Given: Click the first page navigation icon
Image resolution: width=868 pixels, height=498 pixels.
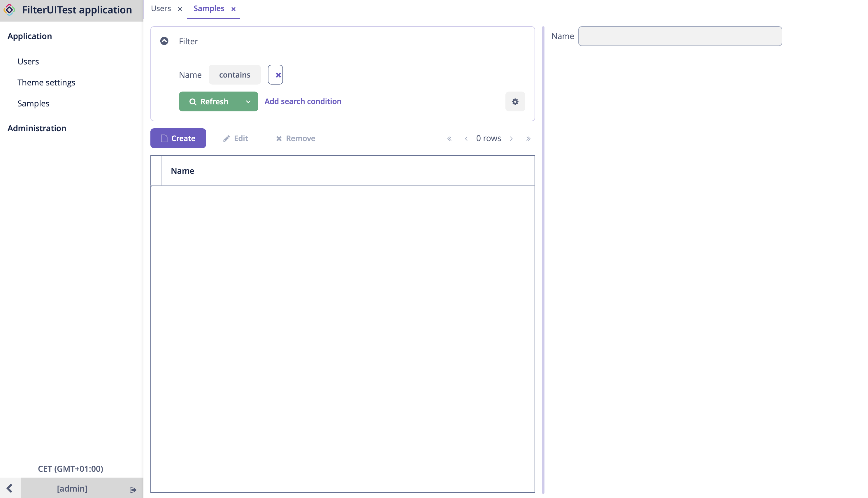Looking at the screenshot, I should tap(449, 138).
